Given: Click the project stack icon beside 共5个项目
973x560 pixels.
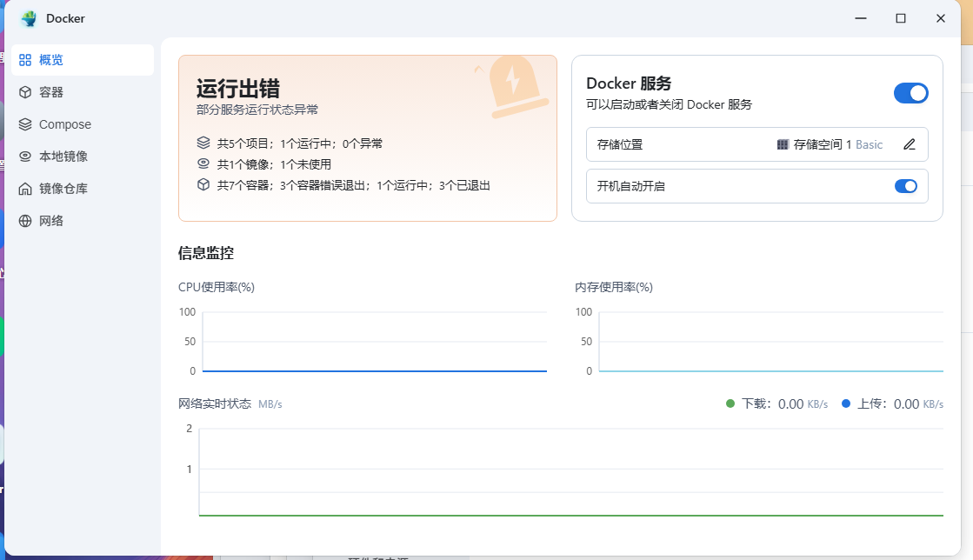Looking at the screenshot, I should 203,143.
